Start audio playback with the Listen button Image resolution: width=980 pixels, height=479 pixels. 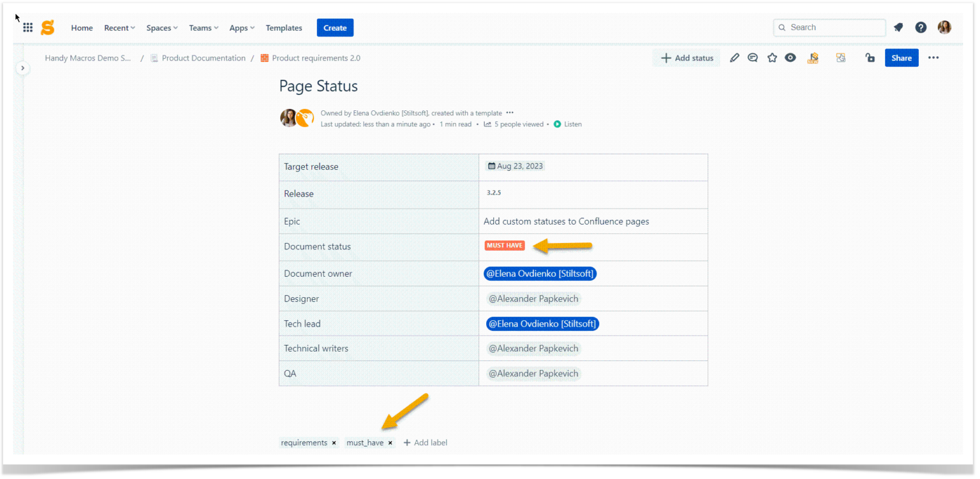(x=567, y=124)
